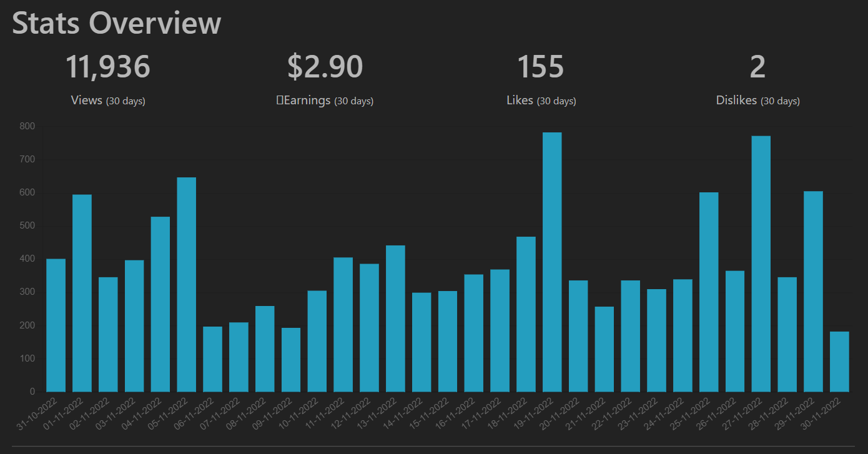Click the 600 y-axis label
868x454 pixels.
tap(27, 192)
